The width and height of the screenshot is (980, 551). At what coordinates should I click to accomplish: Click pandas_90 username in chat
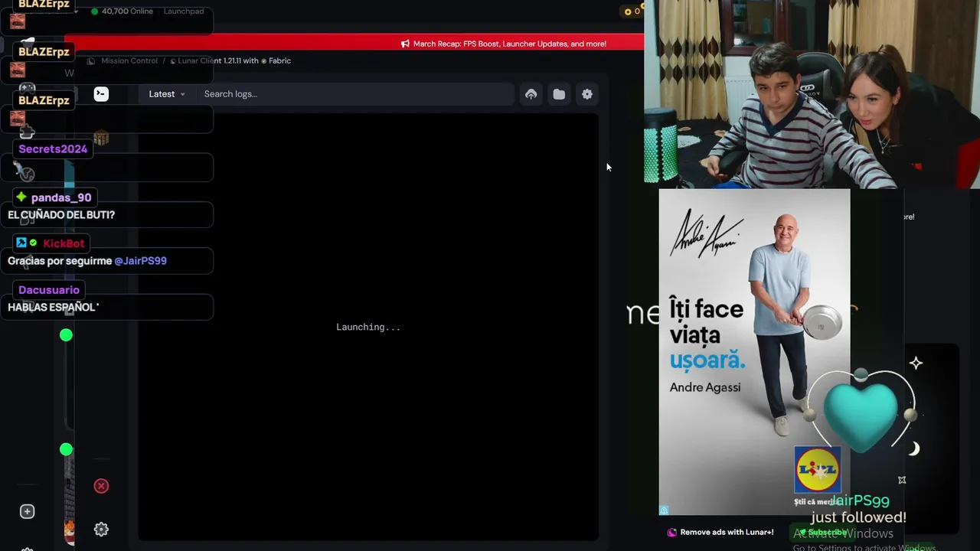tap(61, 197)
